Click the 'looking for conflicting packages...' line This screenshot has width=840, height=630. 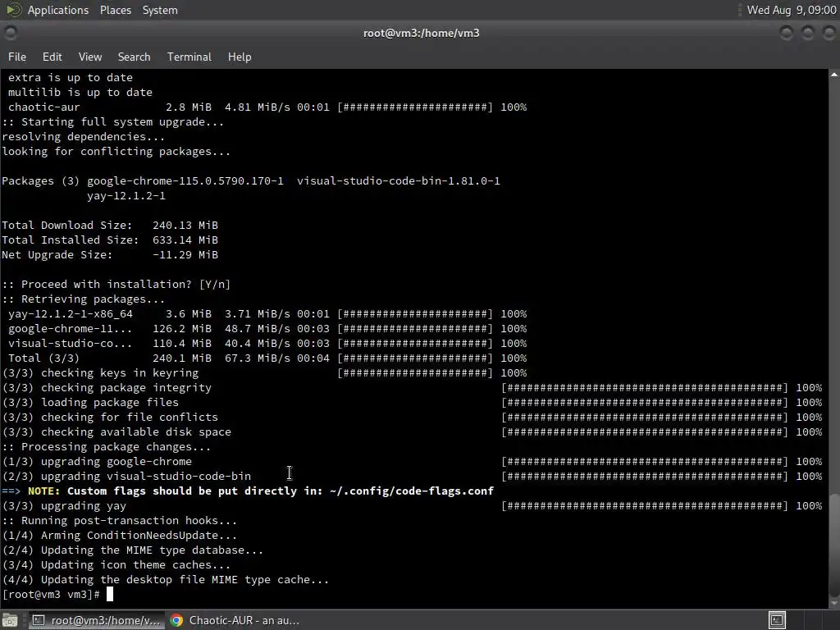point(116,152)
